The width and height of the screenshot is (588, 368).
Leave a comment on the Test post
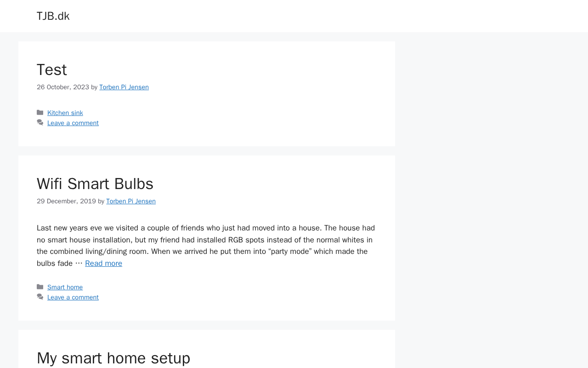coord(73,123)
